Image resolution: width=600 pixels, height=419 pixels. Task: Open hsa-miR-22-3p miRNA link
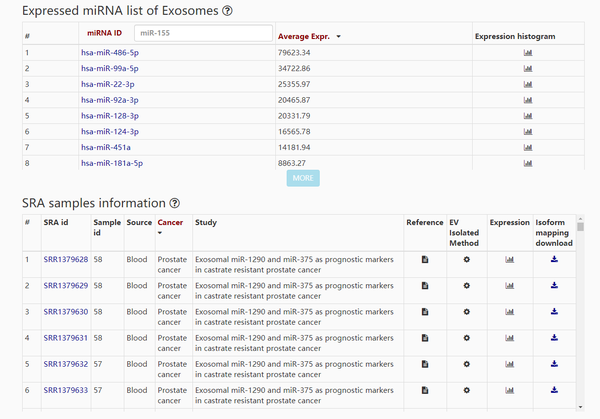108,84
